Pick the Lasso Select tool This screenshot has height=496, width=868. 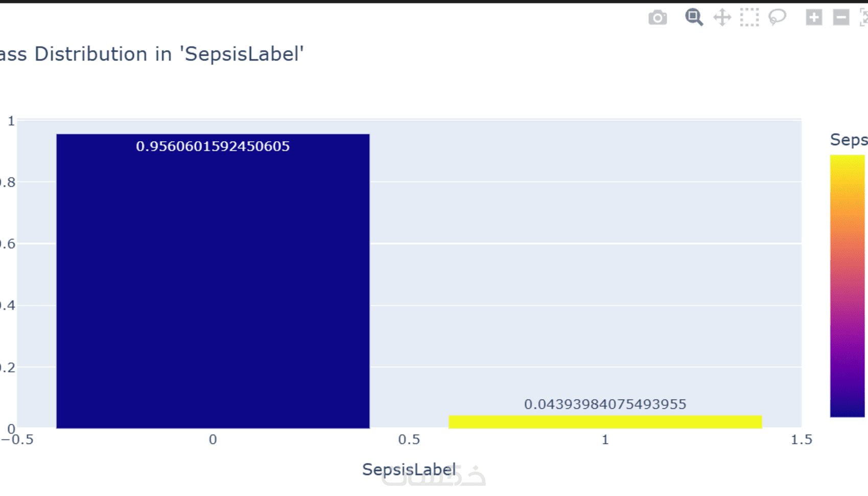(777, 17)
